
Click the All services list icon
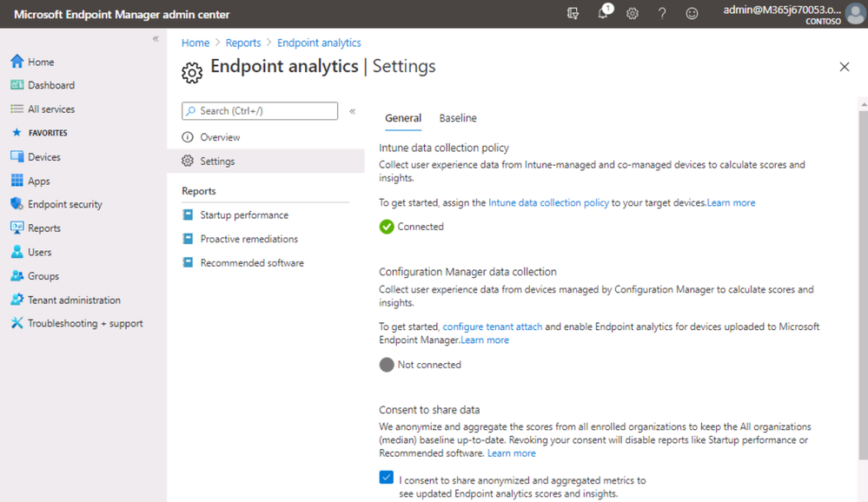(17, 109)
